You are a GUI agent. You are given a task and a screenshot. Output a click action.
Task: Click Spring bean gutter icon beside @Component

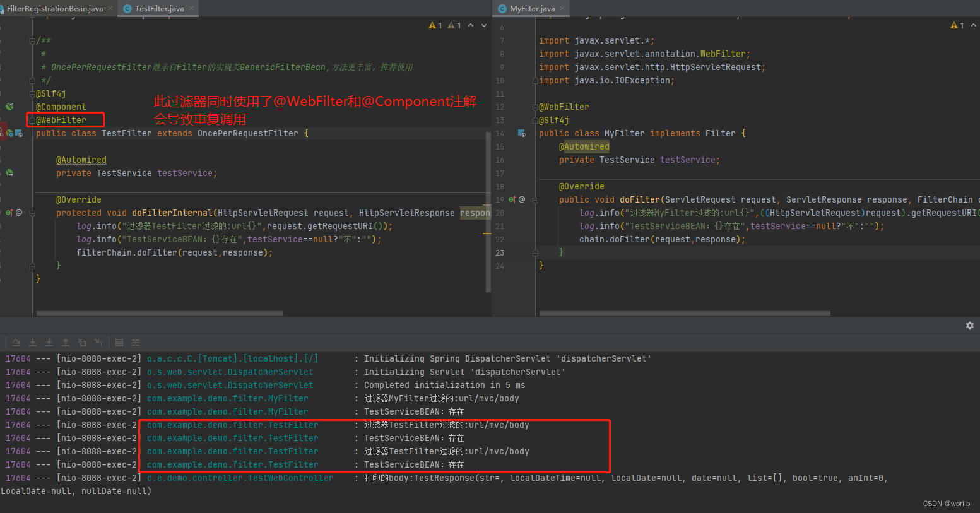[9, 107]
